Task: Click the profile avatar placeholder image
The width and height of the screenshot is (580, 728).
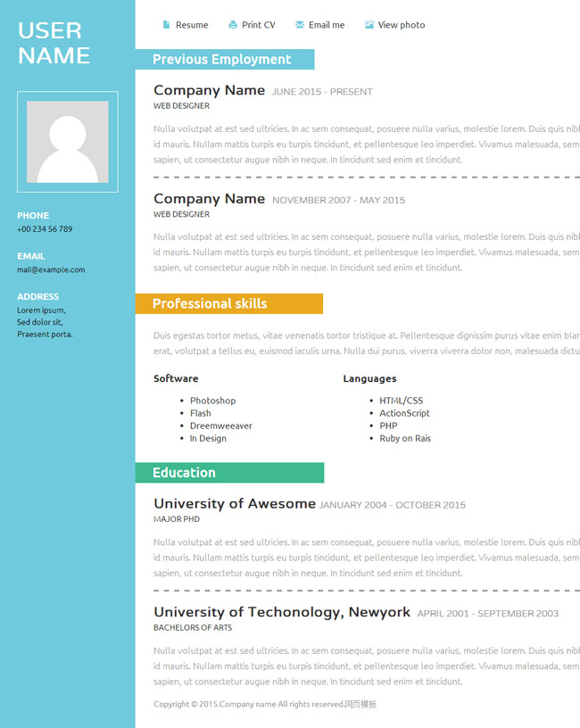Action: [x=68, y=142]
